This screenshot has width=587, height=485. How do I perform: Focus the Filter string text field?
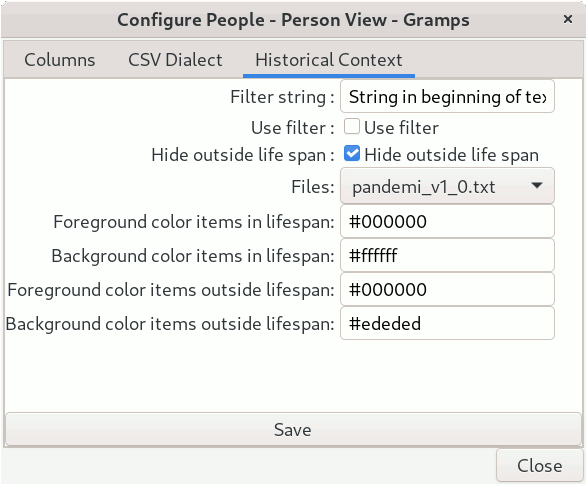(447, 97)
